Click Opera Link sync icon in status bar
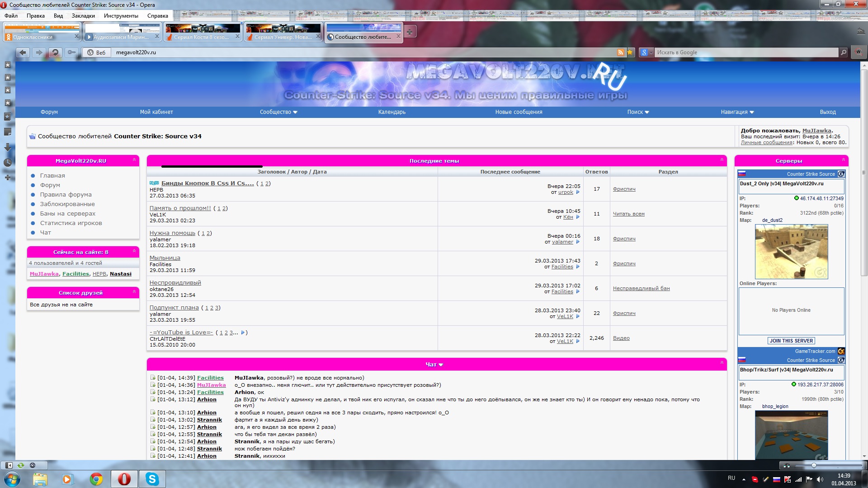868x488 pixels. tap(21, 465)
